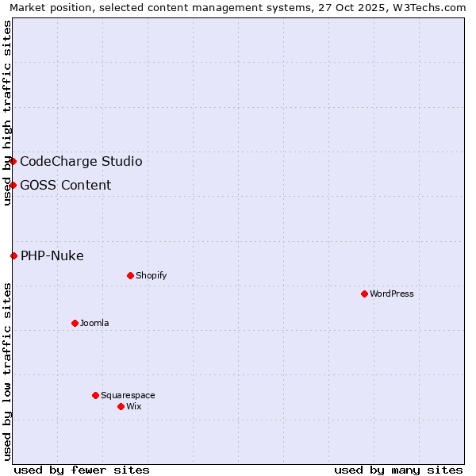Click the red WordPress data point
The width and height of the screenshot is (476, 476).
pos(364,294)
